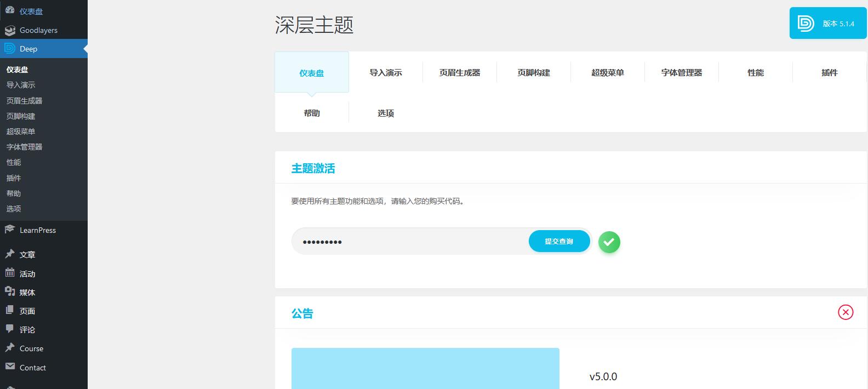Switch to the 导入演示 tab
The width and height of the screenshot is (868, 389).
[385, 73]
